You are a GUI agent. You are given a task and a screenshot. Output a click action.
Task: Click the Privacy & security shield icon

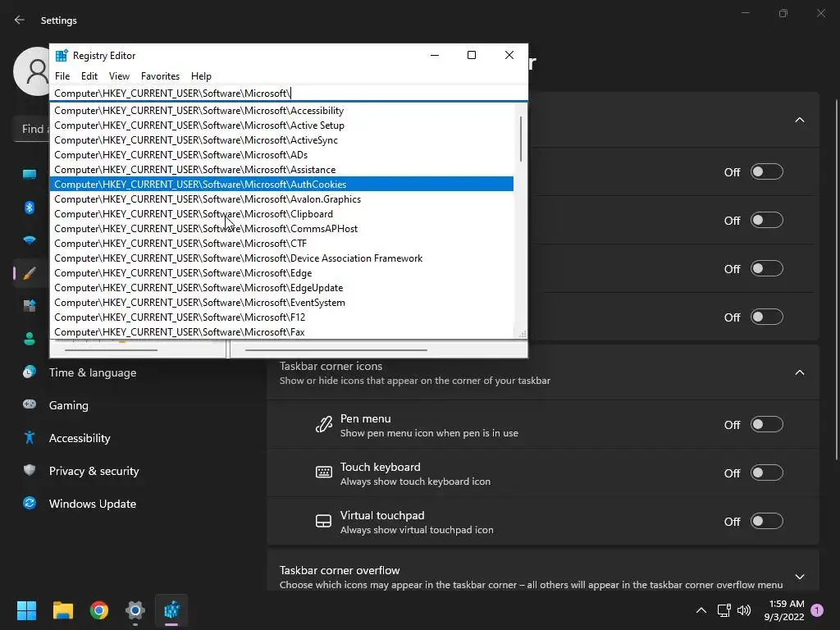click(30, 470)
